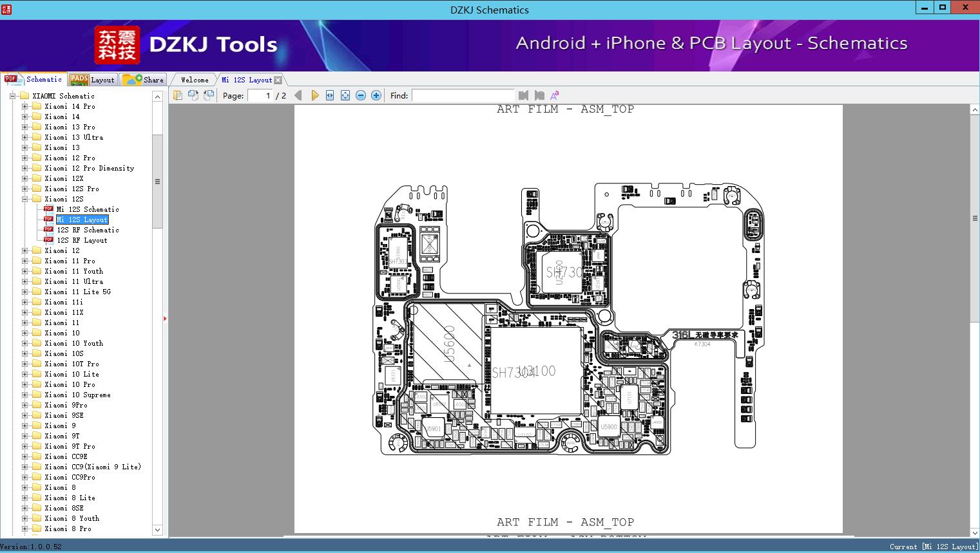
Task: Select the Mi 12S Layout document tab
Action: click(x=247, y=80)
